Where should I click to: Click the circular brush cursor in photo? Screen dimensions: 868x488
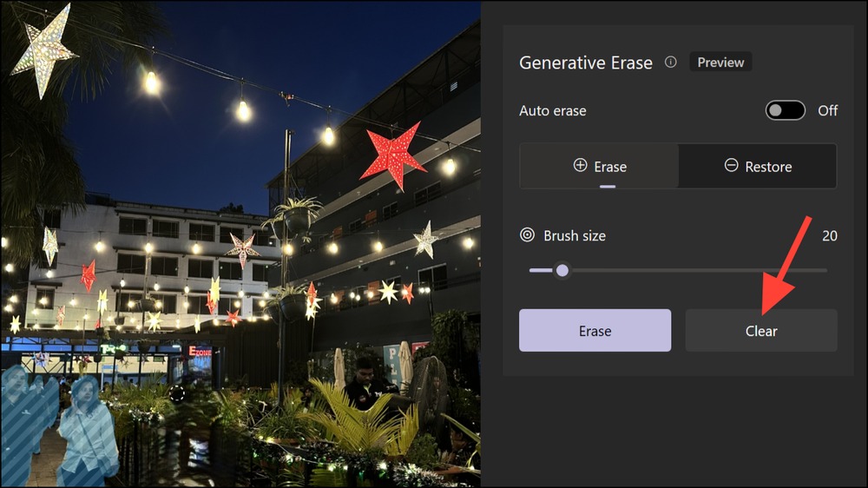pyautogui.click(x=177, y=394)
